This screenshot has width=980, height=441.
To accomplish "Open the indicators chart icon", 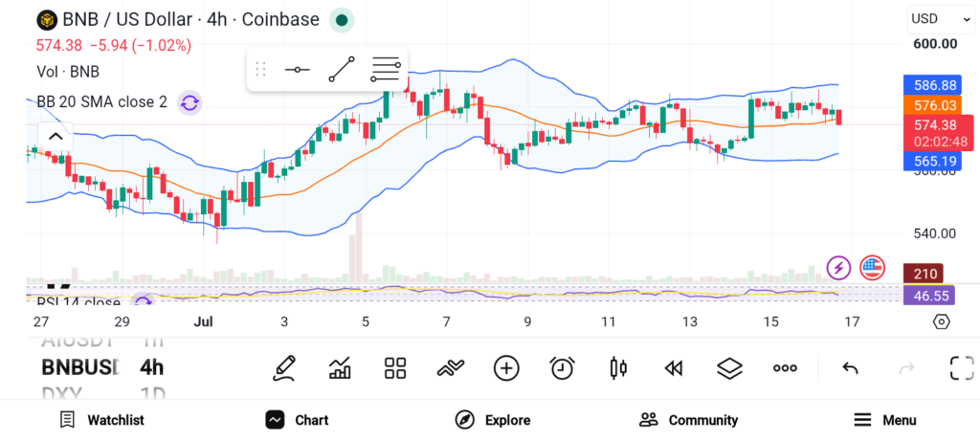I will [x=340, y=368].
